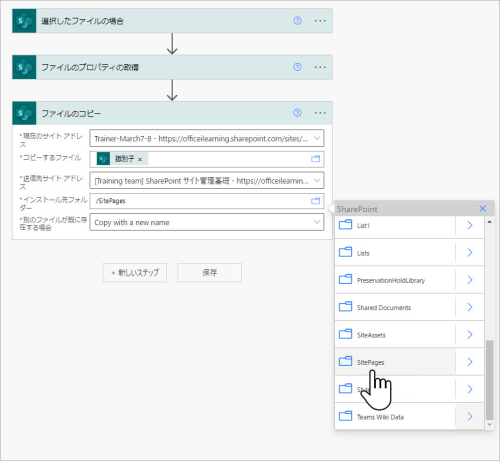Viewport: 500px width, 461px height.
Task: Click folder icon next to Shared Documents
Action: tap(345, 306)
